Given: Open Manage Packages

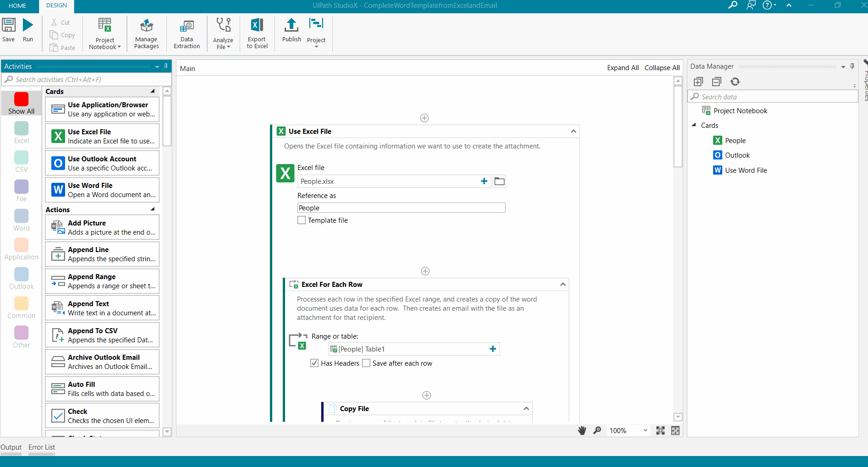Looking at the screenshot, I should [x=147, y=34].
